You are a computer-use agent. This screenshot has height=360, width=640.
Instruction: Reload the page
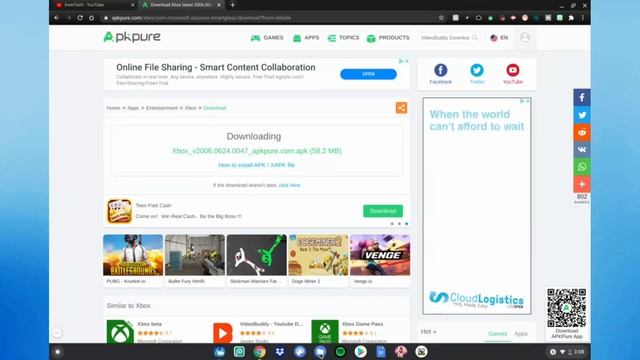[80, 18]
